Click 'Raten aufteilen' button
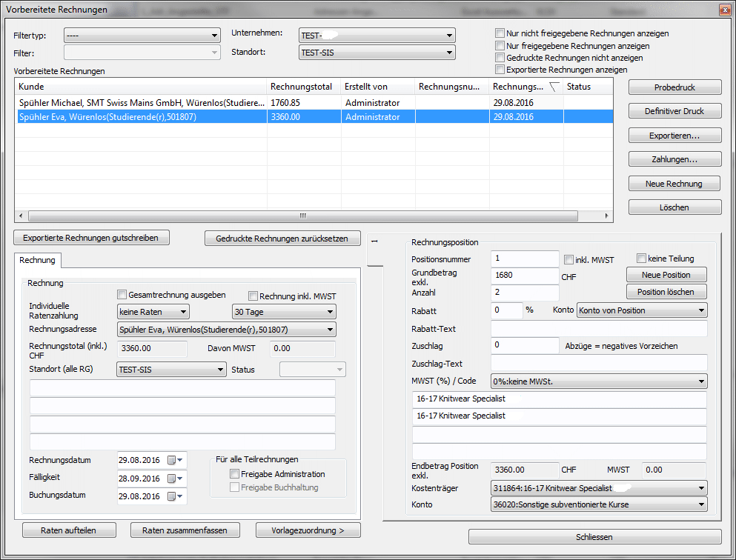This screenshot has width=736, height=560. tap(70, 530)
